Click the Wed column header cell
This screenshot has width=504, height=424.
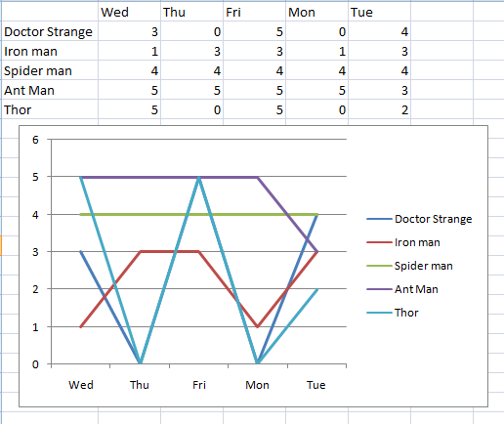129,12
